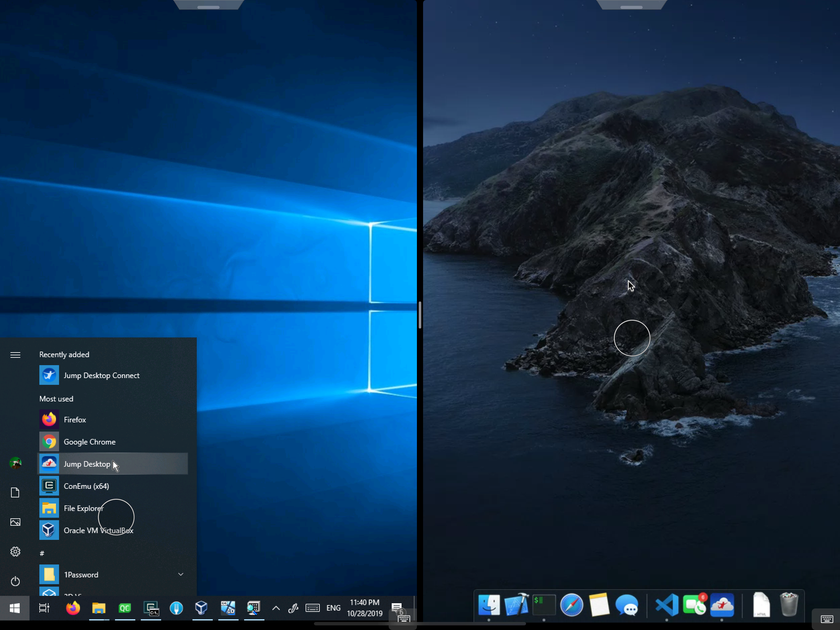Screen dimensions: 840x630
Task: Open Firefox from the Windows taskbar
Action: pyautogui.click(x=73, y=608)
